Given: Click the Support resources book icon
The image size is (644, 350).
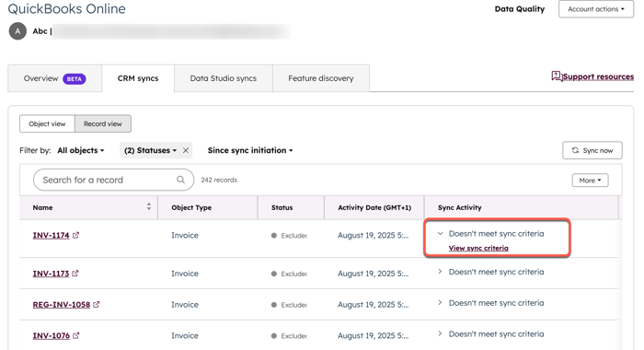Looking at the screenshot, I should [x=557, y=76].
